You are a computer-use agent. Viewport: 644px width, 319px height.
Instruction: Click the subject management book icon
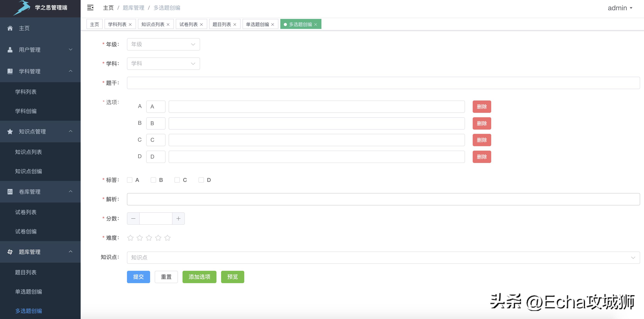pos(10,71)
